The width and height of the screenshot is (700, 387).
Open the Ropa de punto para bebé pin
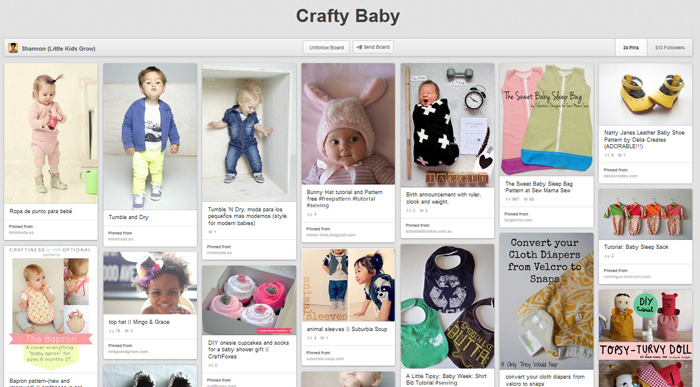point(51,133)
